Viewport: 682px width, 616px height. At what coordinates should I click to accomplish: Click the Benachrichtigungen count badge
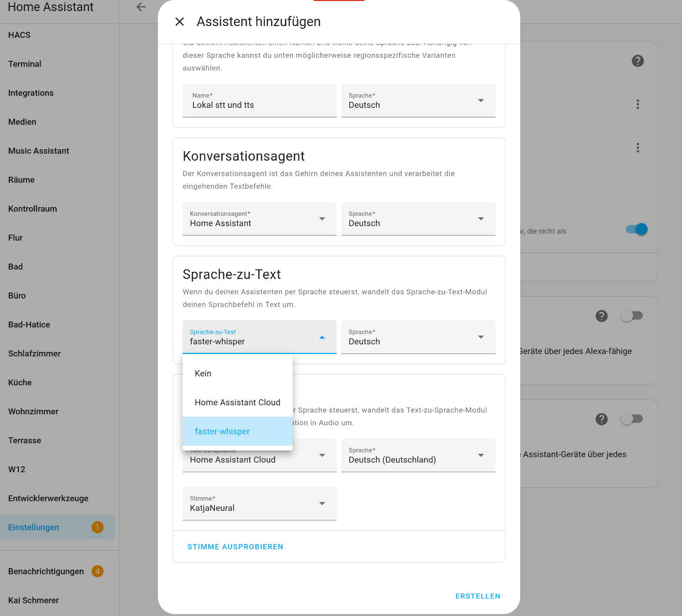[x=97, y=572]
